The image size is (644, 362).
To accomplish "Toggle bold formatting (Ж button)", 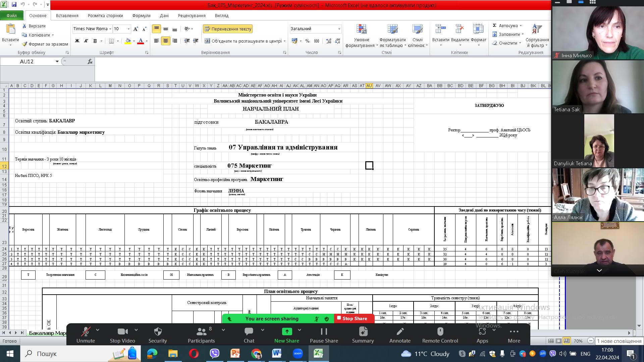I will (77, 41).
